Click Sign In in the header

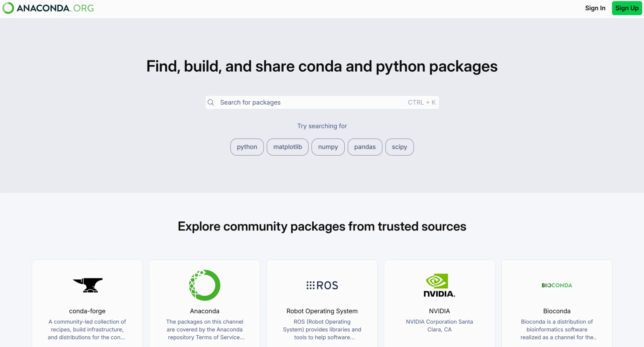coord(595,8)
